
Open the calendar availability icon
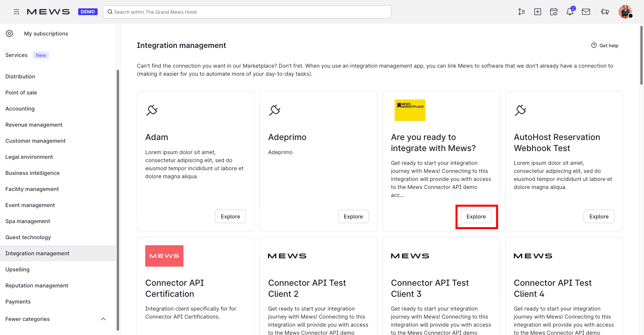[x=553, y=11]
